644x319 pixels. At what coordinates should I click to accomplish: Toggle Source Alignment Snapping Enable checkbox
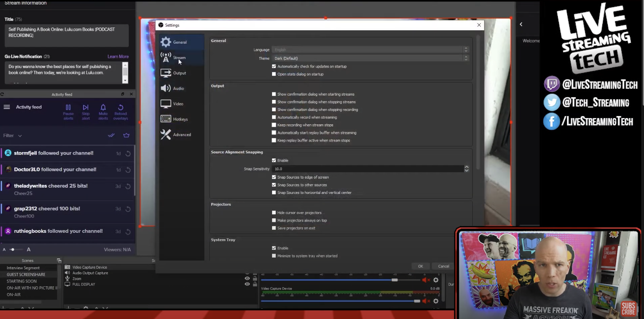click(x=274, y=160)
